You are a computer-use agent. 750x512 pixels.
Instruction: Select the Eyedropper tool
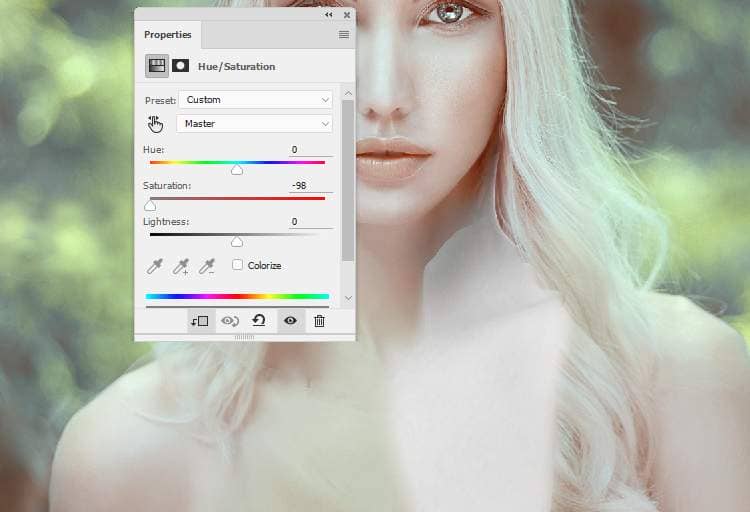(154, 266)
